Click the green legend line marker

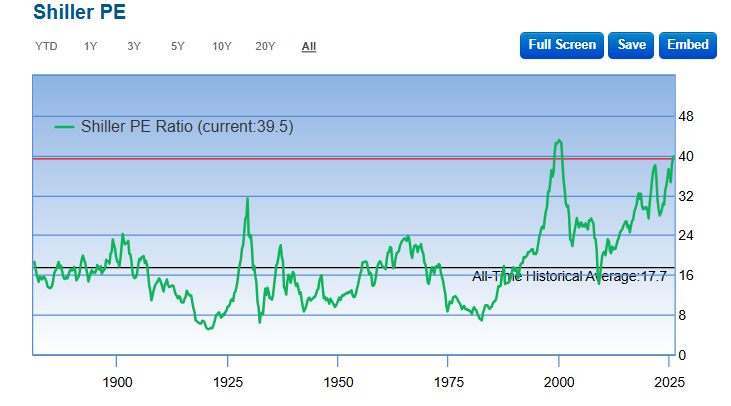[64, 127]
